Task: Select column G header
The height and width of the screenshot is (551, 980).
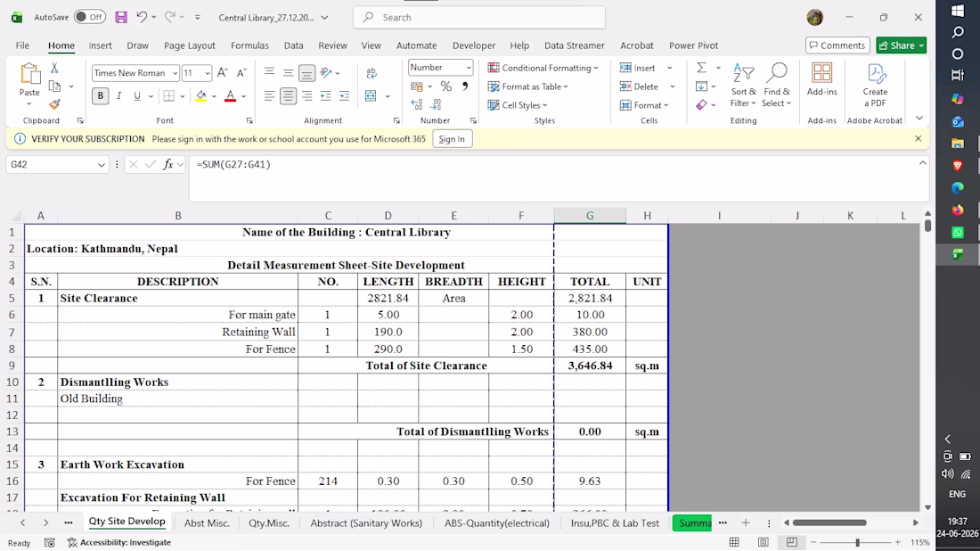Action: point(590,215)
